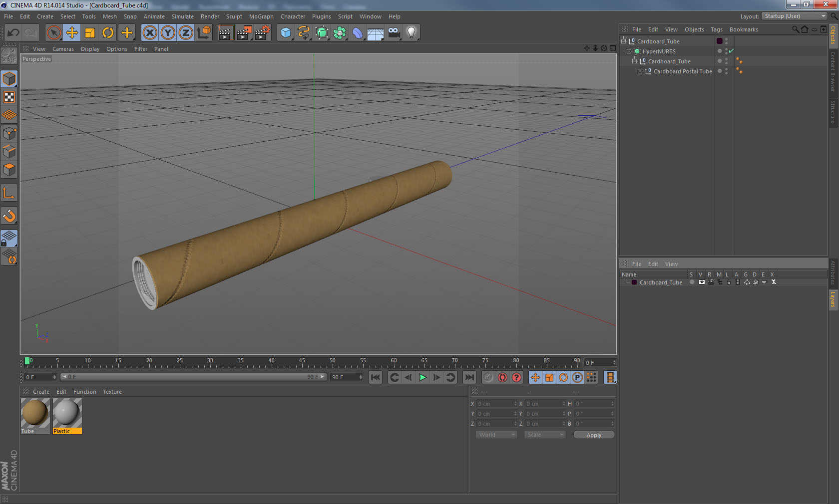Open the Sculpt menu
This screenshot has height=504, width=839.
[234, 16]
